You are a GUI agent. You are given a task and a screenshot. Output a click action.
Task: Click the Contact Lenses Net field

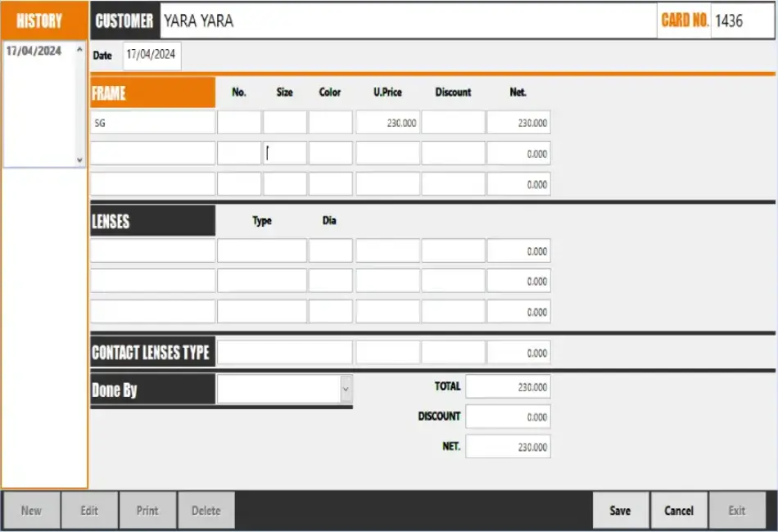coord(518,353)
